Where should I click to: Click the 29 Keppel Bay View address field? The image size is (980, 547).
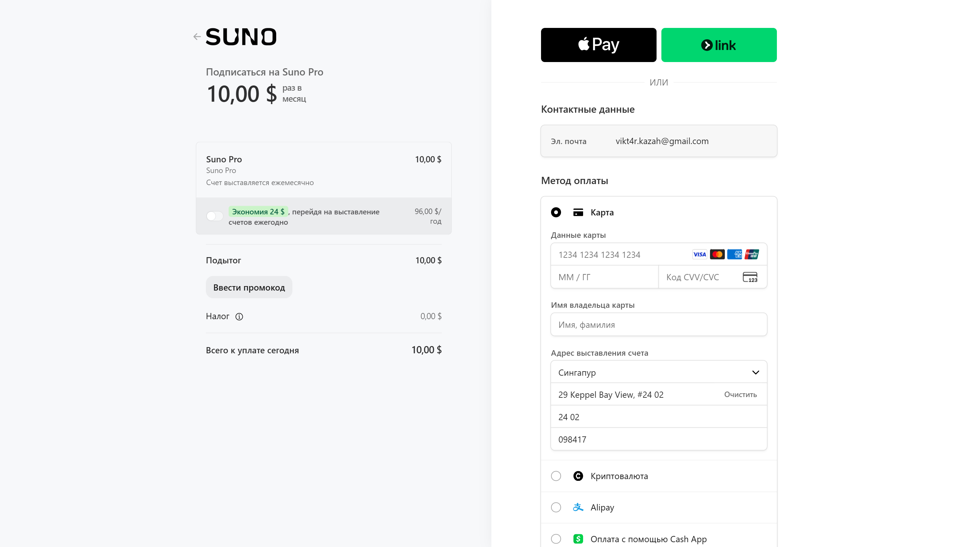[659, 394]
